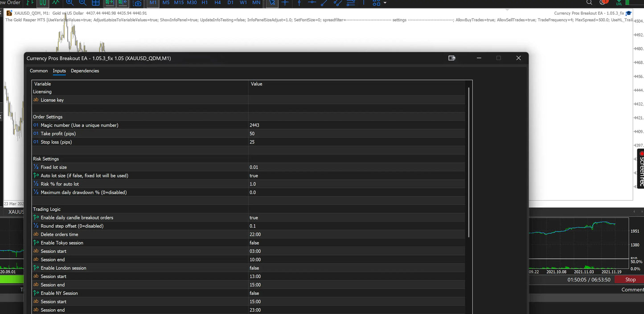The image size is (644, 314).
Task: Toggle Auto lot size value true
Action: coord(357,176)
